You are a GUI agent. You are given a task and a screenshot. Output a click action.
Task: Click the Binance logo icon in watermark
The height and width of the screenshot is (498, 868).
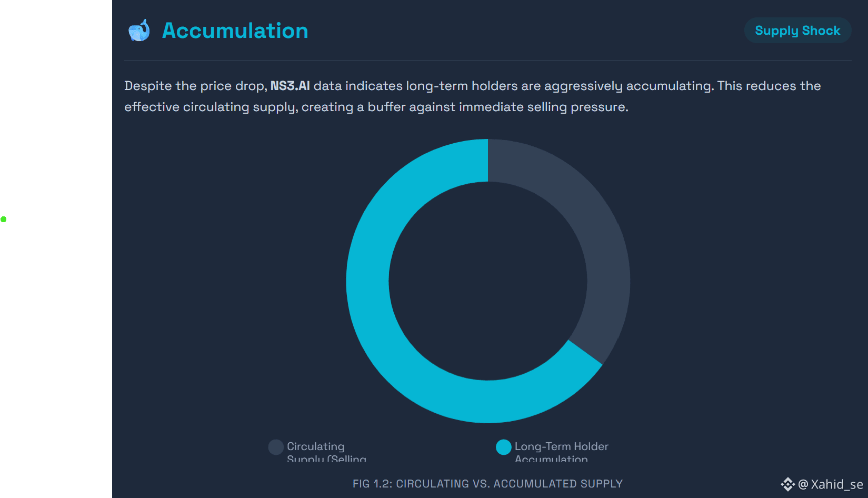coord(787,484)
